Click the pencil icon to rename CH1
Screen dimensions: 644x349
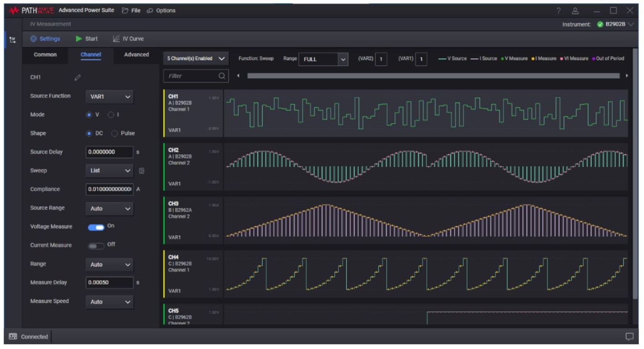(x=78, y=77)
